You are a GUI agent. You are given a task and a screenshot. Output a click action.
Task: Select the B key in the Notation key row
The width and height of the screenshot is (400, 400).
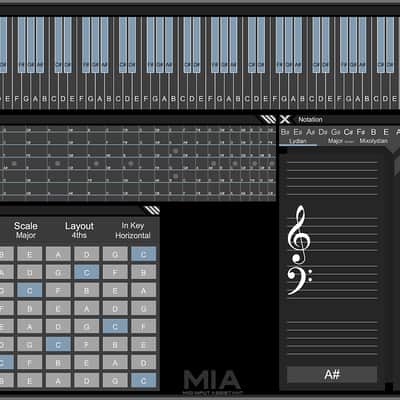374,132
